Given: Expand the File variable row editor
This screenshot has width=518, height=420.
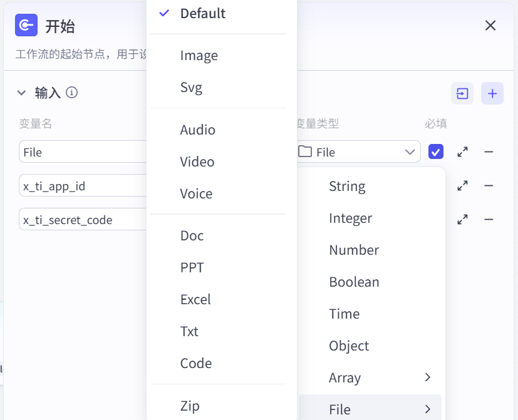Looking at the screenshot, I should pos(462,151).
